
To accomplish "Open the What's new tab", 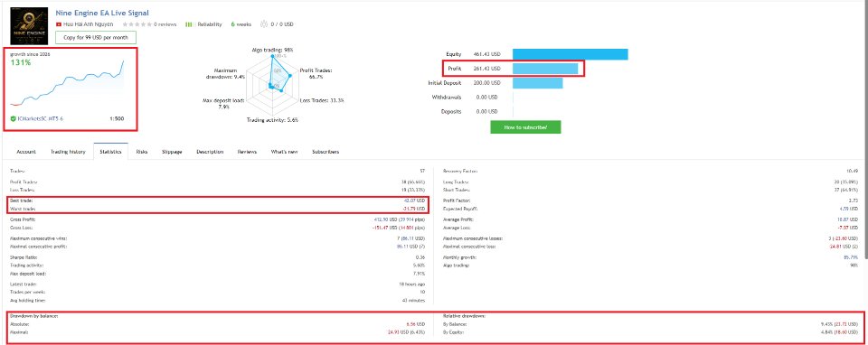I will 284,152.
